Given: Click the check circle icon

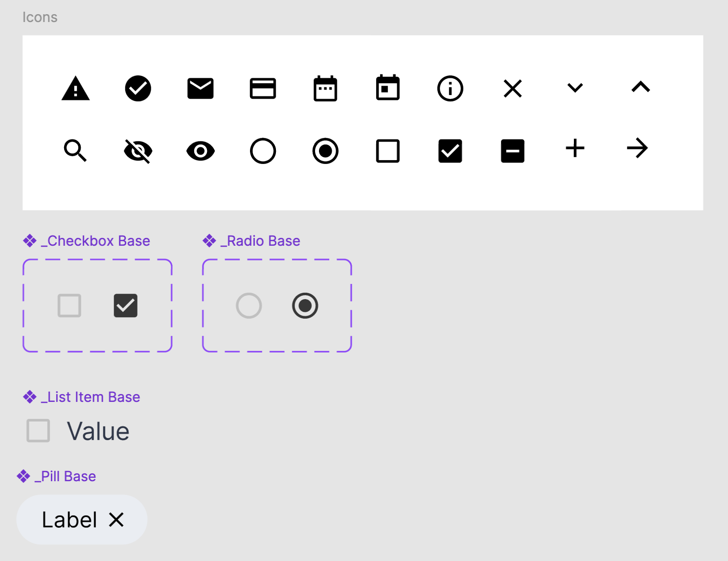Looking at the screenshot, I should [x=137, y=89].
